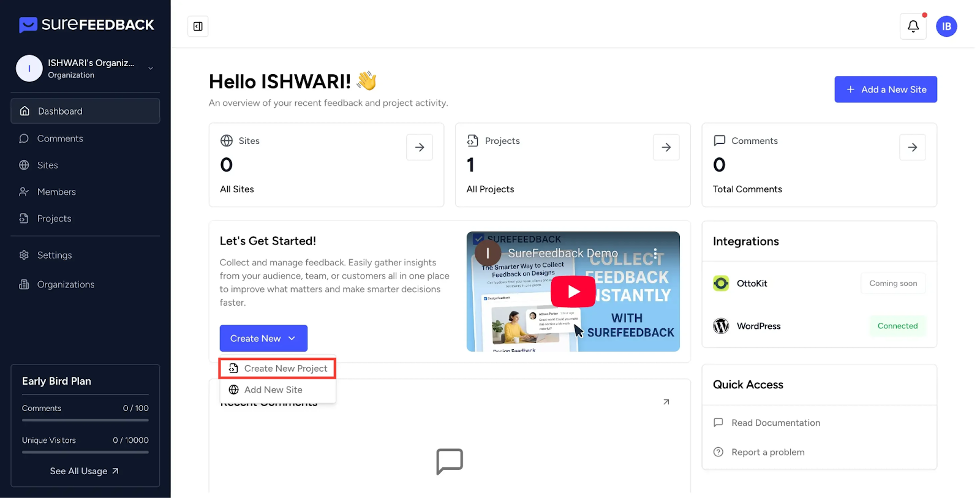Open the See All Usage link

tap(85, 471)
